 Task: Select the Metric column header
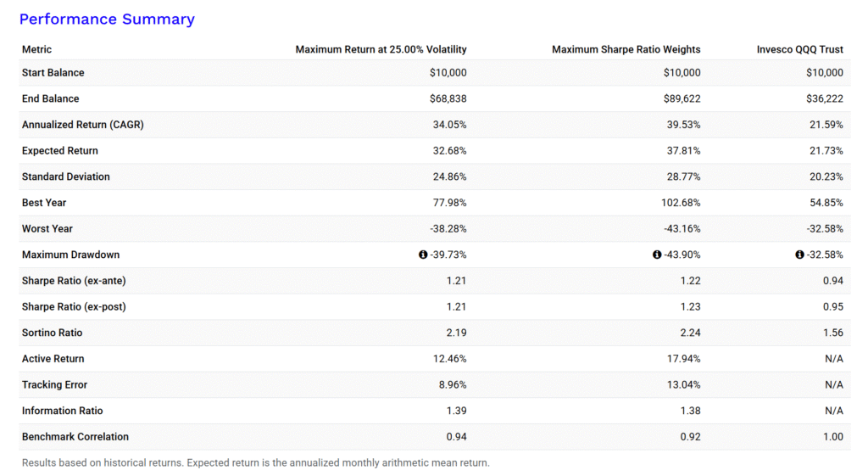tap(37, 49)
